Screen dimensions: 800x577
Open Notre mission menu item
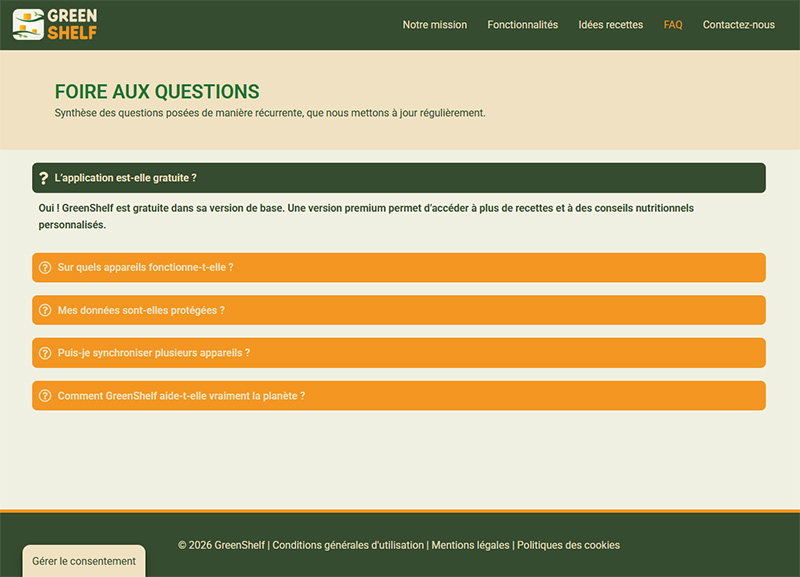click(435, 25)
